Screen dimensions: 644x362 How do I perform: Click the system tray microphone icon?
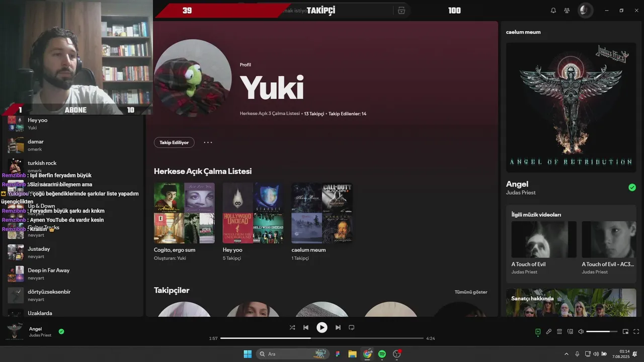pyautogui.click(x=577, y=354)
